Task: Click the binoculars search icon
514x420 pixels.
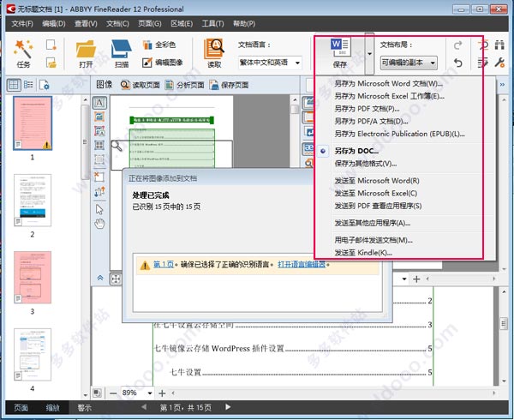Action: 499,45
